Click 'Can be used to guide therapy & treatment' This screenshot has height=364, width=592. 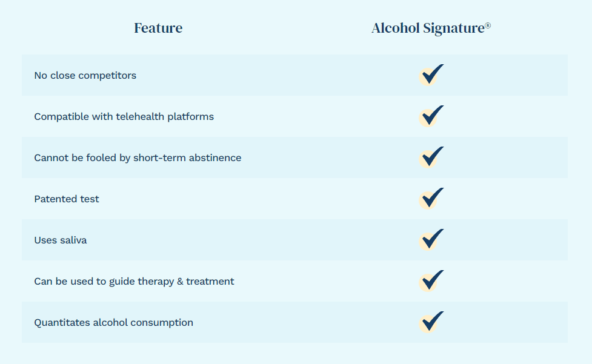(134, 282)
